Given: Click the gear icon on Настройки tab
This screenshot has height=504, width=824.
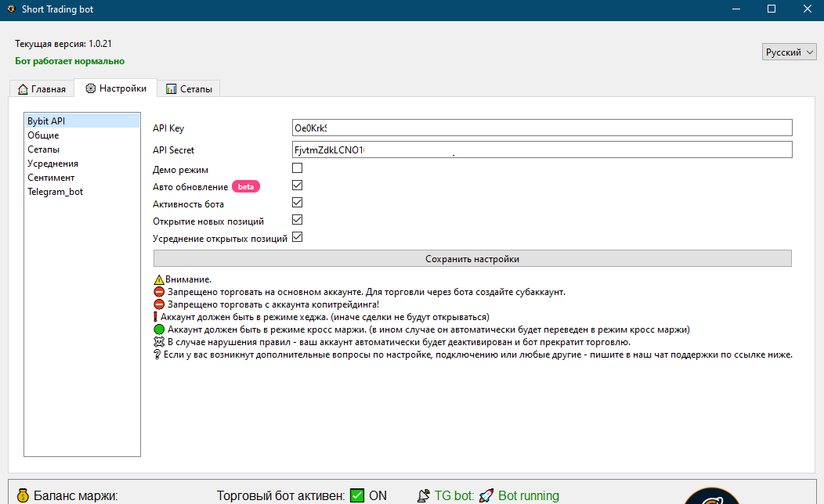Looking at the screenshot, I should pyautogui.click(x=90, y=88).
